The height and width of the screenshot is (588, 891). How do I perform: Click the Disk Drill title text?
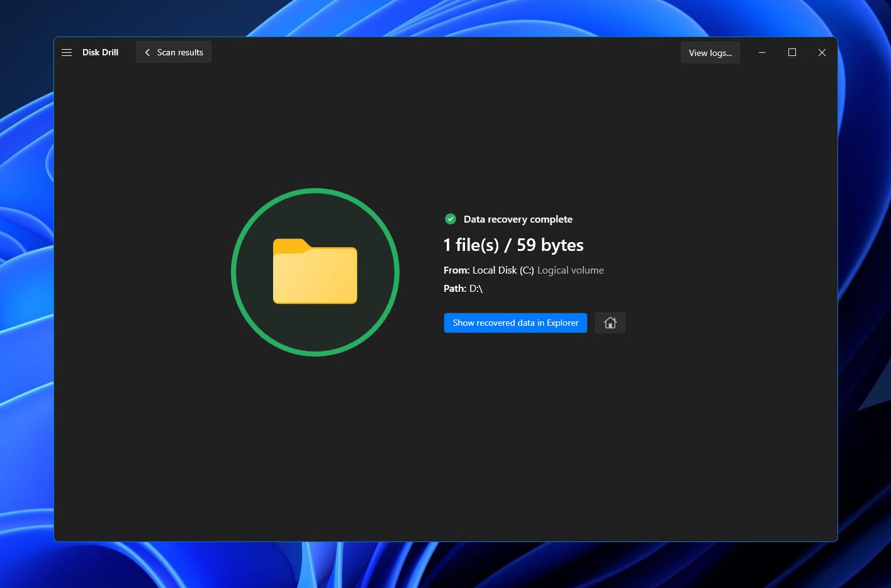click(100, 53)
